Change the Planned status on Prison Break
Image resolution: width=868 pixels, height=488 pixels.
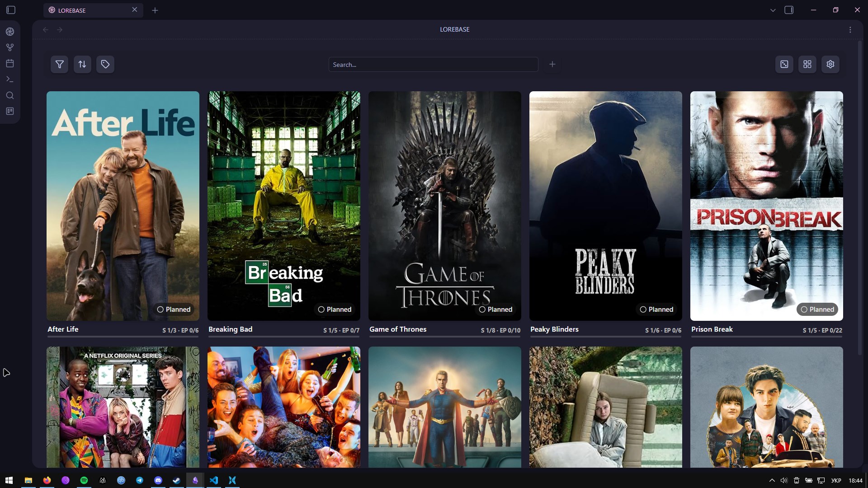(x=817, y=310)
